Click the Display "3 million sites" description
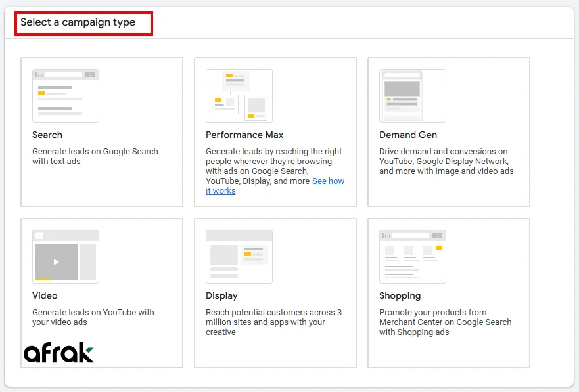 point(273,322)
